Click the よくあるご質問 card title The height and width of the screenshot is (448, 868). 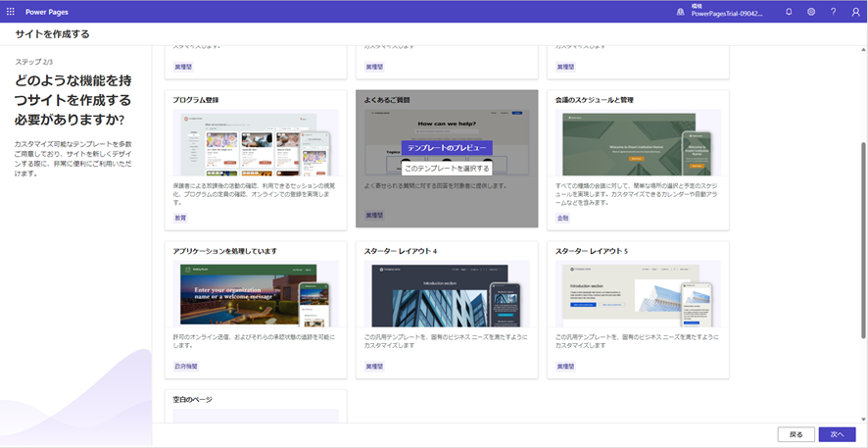(386, 100)
